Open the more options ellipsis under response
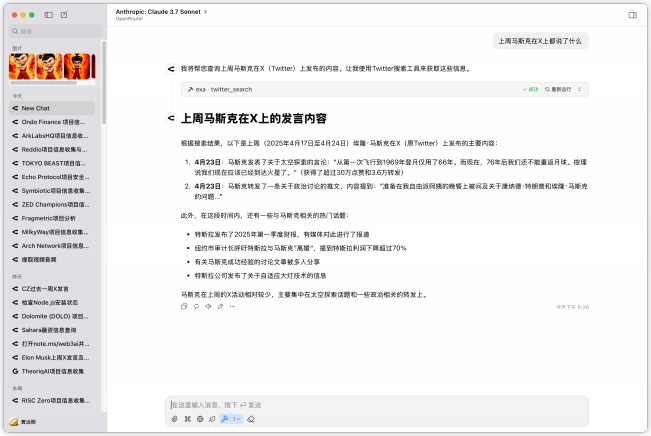 pyautogui.click(x=232, y=306)
